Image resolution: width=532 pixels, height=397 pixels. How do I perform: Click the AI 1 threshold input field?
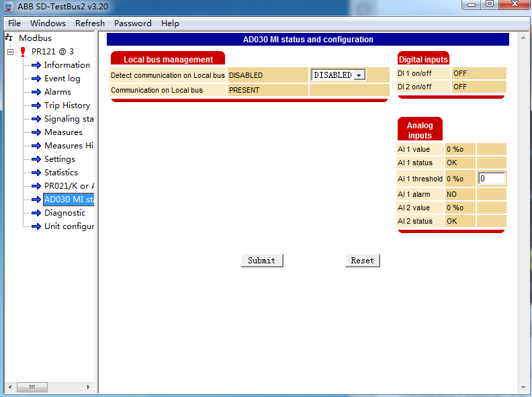[x=492, y=179]
